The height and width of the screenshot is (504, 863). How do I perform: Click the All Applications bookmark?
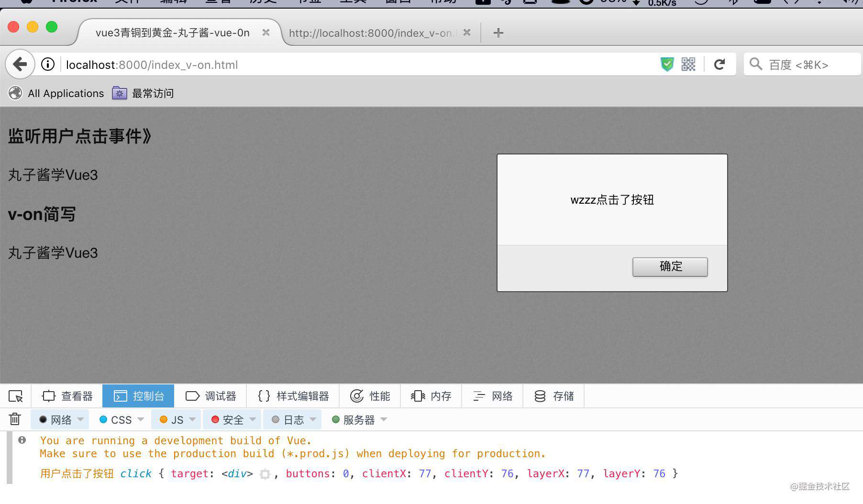(56, 93)
